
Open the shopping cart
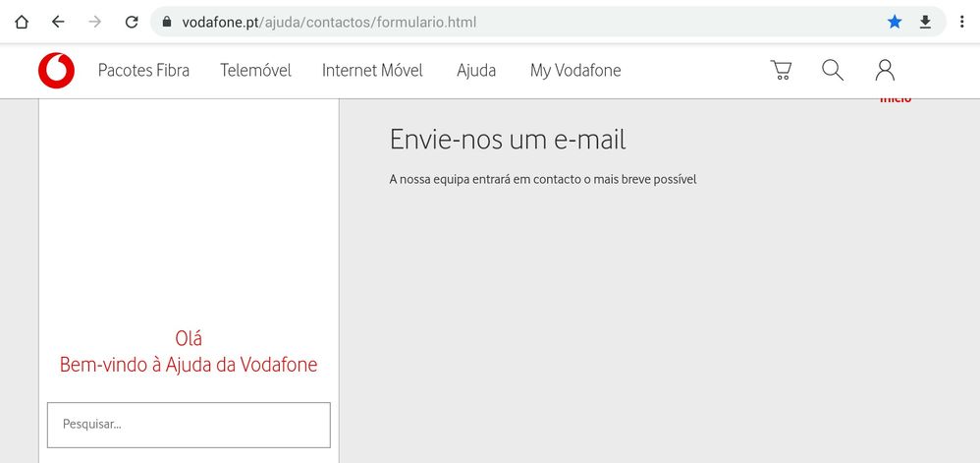[x=781, y=70]
